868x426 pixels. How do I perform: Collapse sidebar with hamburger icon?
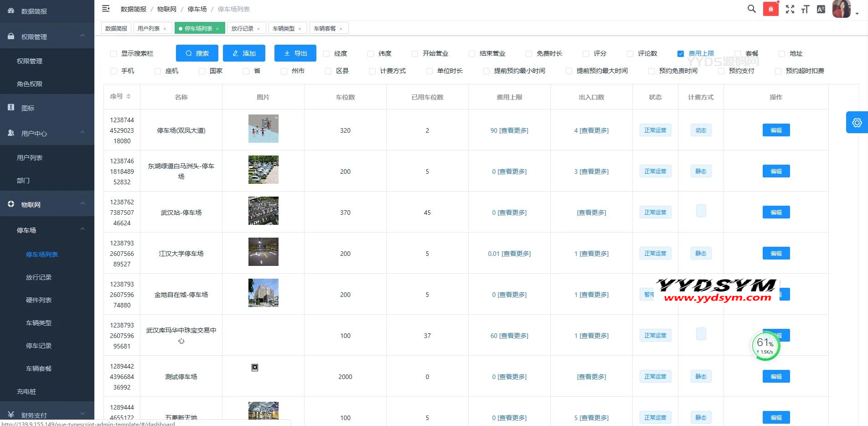click(106, 9)
